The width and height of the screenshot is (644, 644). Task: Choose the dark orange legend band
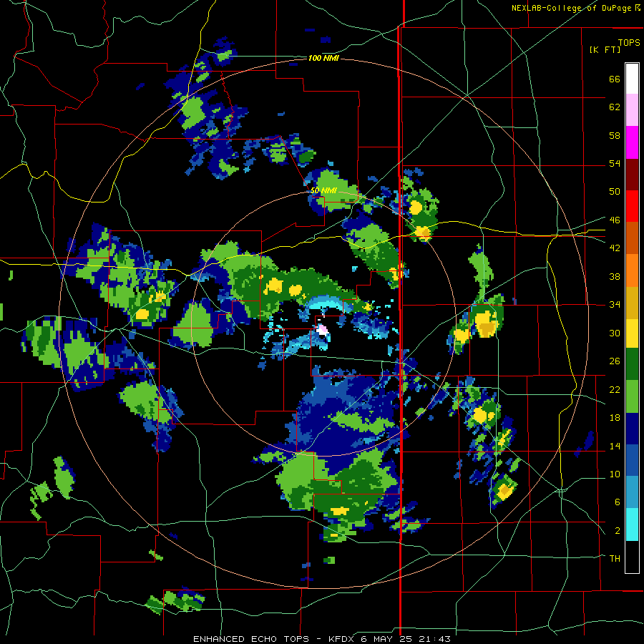(x=632, y=238)
